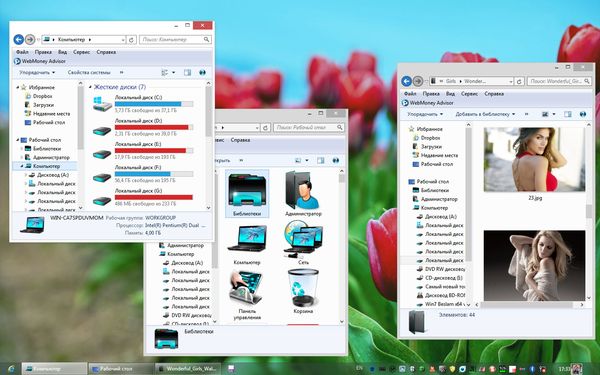Open Справка menu in Рабочий стол window

point(240,140)
